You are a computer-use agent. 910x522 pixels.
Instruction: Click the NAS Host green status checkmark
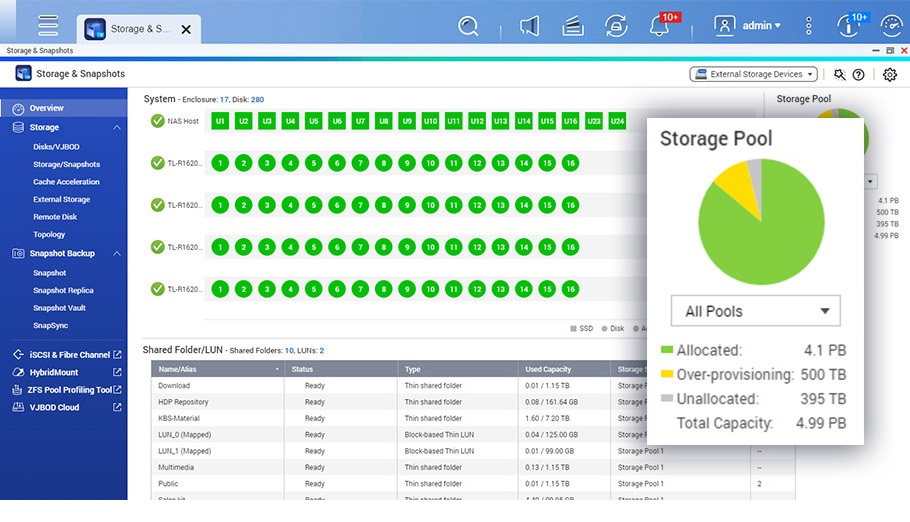(x=157, y=121)
